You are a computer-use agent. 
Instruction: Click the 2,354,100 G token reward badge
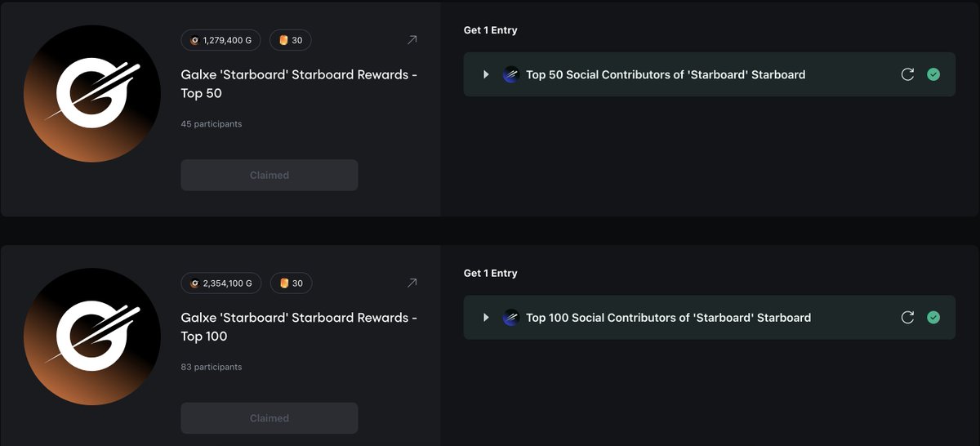[220, 283]
